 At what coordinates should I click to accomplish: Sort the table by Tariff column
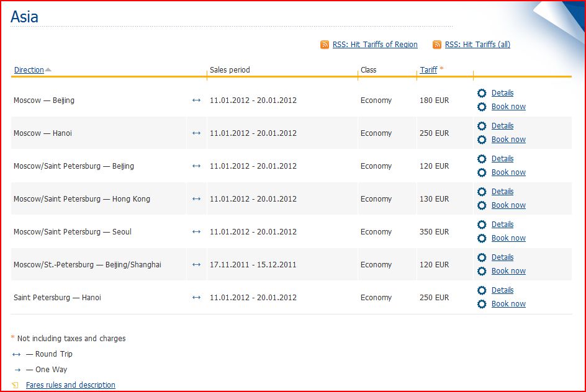428,70
